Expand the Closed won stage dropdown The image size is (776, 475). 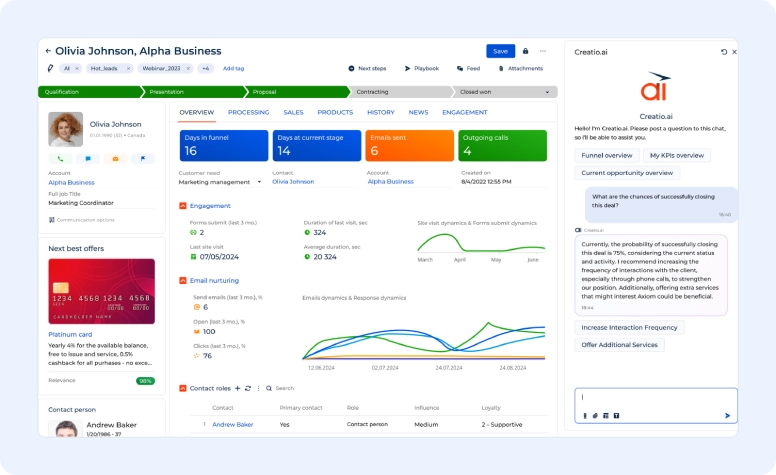point(547,92)
